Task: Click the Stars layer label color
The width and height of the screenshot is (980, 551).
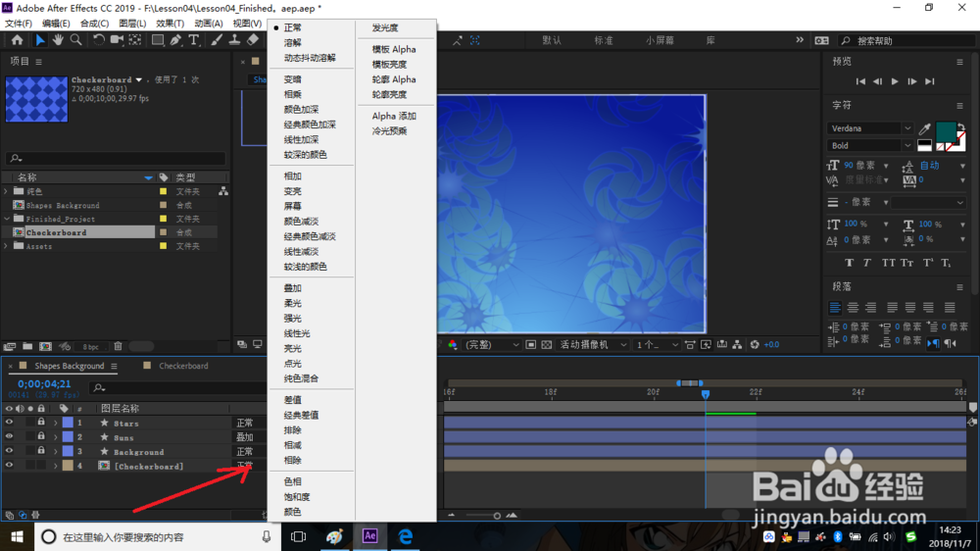Action: click(x=68, y=423)
